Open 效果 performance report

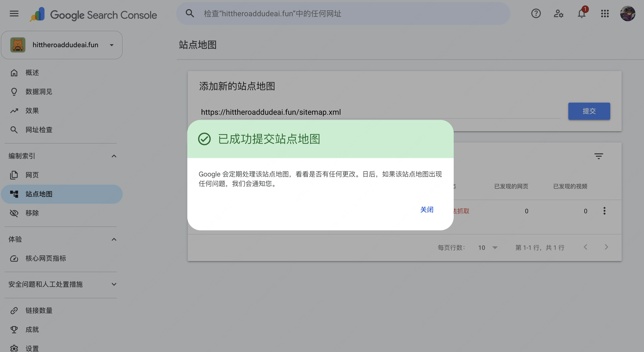point(61,111)
